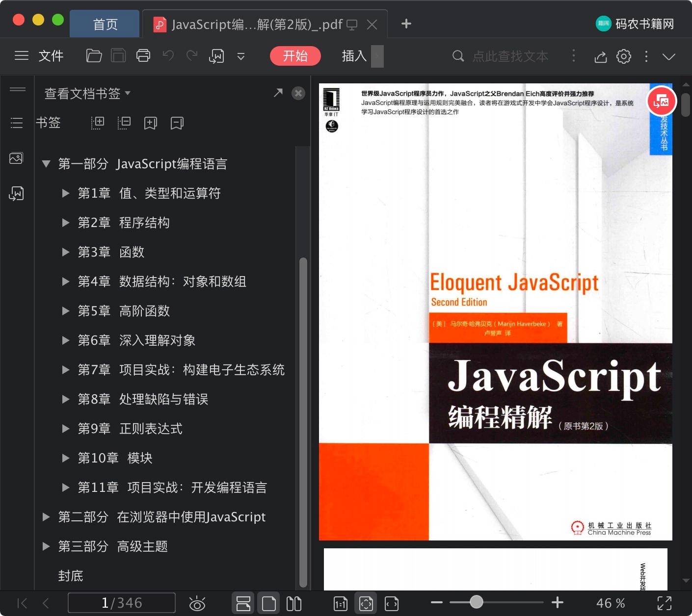The width and height of the screenshot is (692, 616).
Task: Go to the first page icon
Action: coord(22,603)
